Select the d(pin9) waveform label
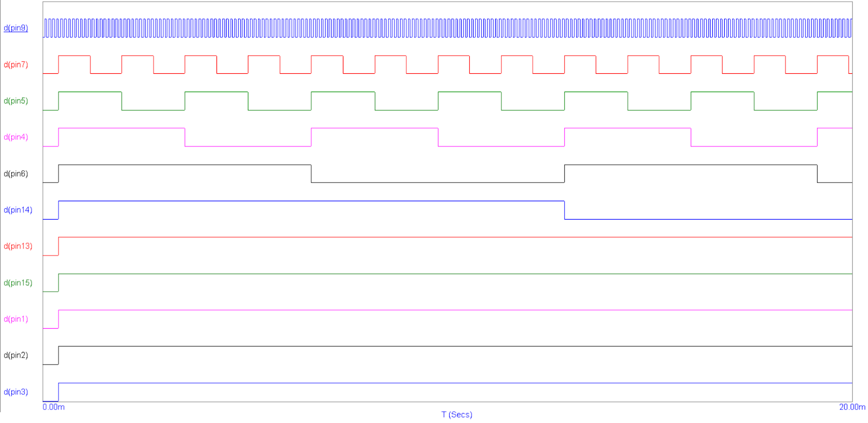The image size is (868, 423). coord(16,28)
